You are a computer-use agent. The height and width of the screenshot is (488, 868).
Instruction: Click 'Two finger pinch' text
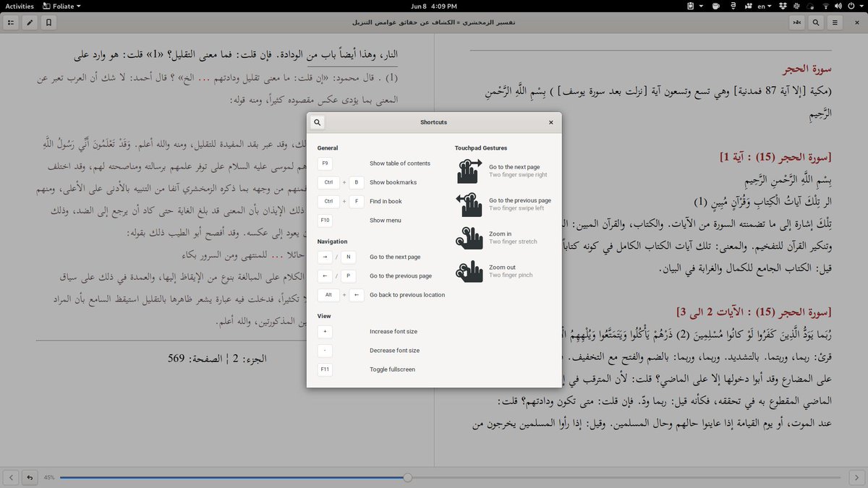(511, 275)
